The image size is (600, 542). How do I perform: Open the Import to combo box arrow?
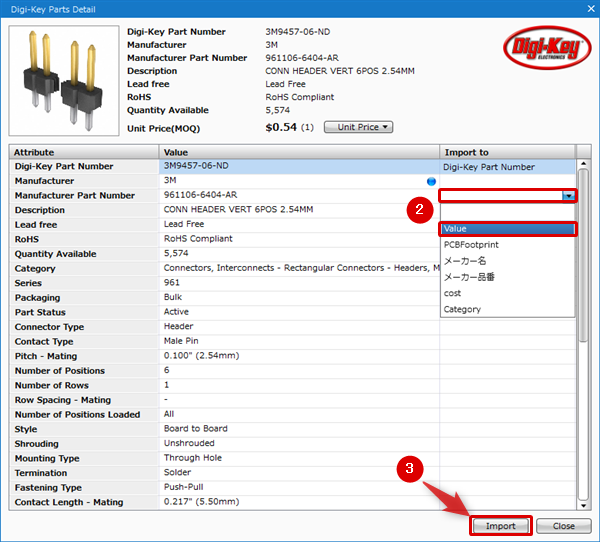(569, 196)
